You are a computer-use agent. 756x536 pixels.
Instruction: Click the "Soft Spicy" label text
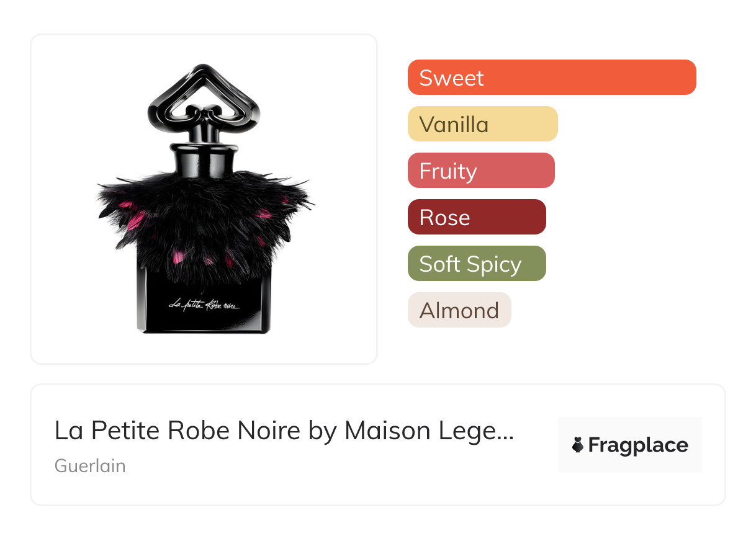[x=470, y=264]
